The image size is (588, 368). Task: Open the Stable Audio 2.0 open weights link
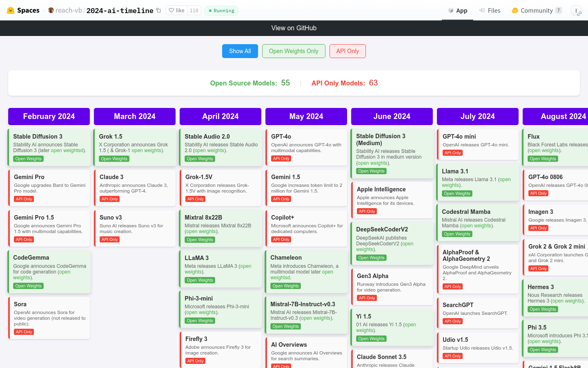click(x=209, y=150)
